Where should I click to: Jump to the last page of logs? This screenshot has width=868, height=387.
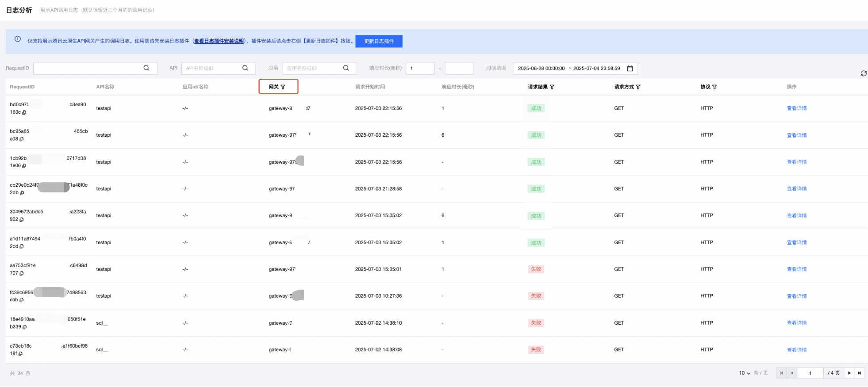point(860,373)
